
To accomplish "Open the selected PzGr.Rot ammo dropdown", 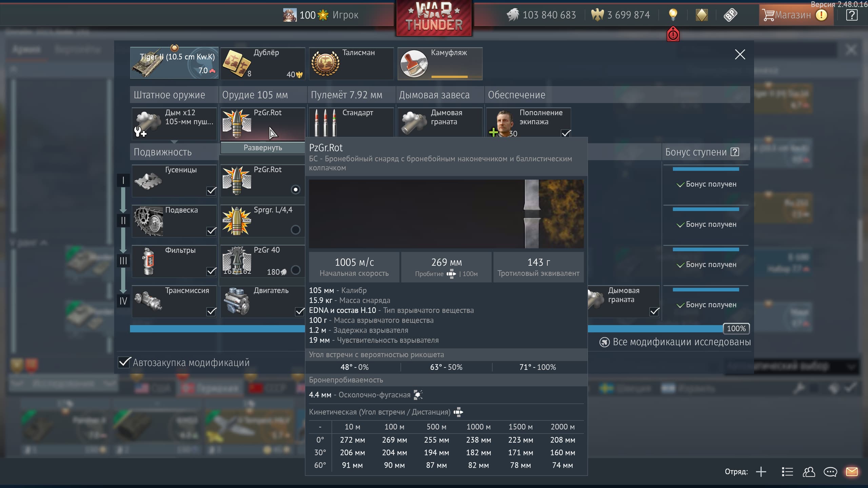I will pyautogui.click(x=263, y=123).
